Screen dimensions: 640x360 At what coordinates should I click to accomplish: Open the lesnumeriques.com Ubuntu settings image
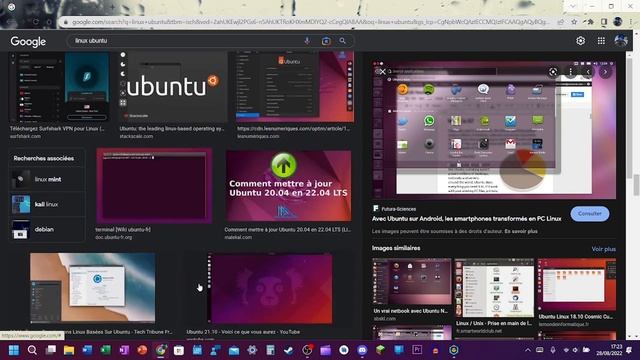pos(295,87)
